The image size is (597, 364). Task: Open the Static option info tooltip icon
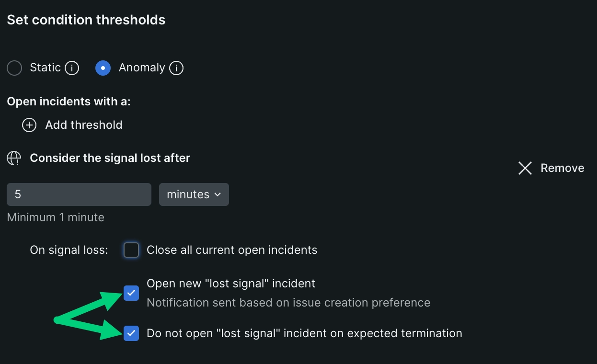pyautogui.click(x=72, y=68)
